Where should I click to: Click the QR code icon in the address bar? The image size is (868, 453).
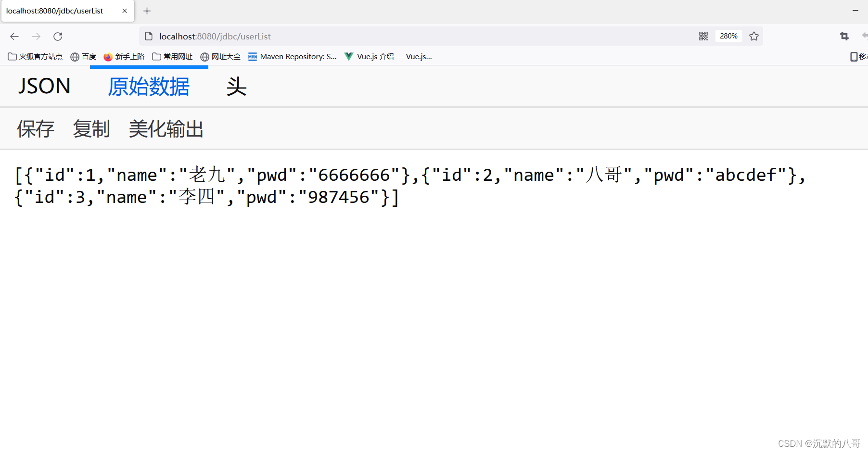point(703,36)
